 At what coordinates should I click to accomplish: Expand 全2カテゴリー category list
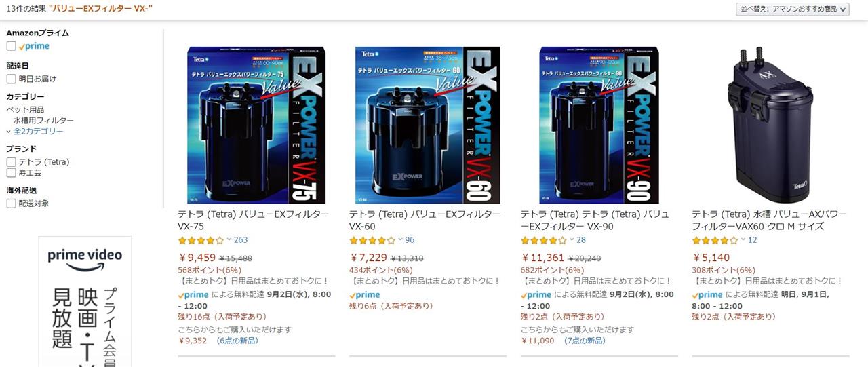pyautogui.click(x=38, y=131)
